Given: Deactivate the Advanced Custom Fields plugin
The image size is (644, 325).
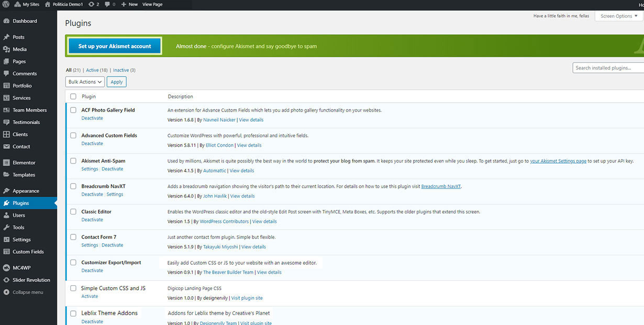Looking at the screenshot, I should pos(92,144).
